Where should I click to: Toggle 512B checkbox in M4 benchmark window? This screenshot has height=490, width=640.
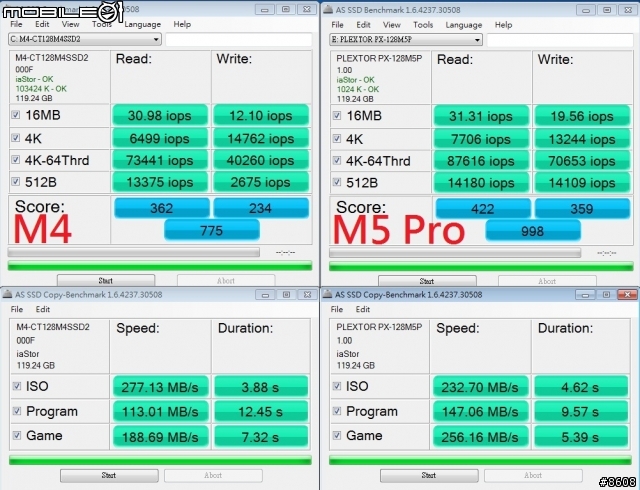(16, 181)
